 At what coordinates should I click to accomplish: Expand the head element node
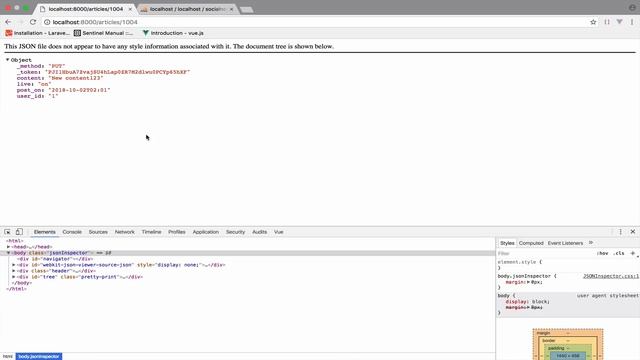point(8,247)
